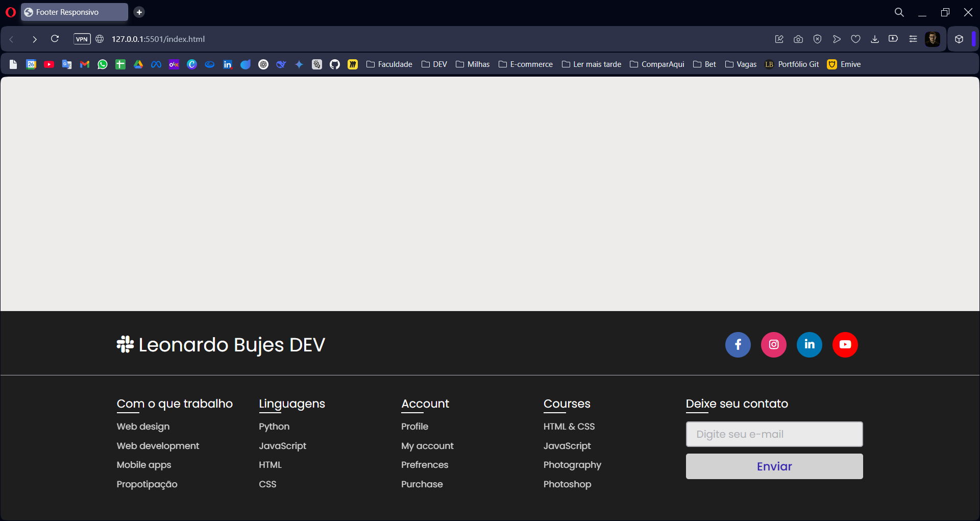This screenshot has width=980, height=521.
Task: Open the Photoshop footer link
Action: click(x=567, y=484)
